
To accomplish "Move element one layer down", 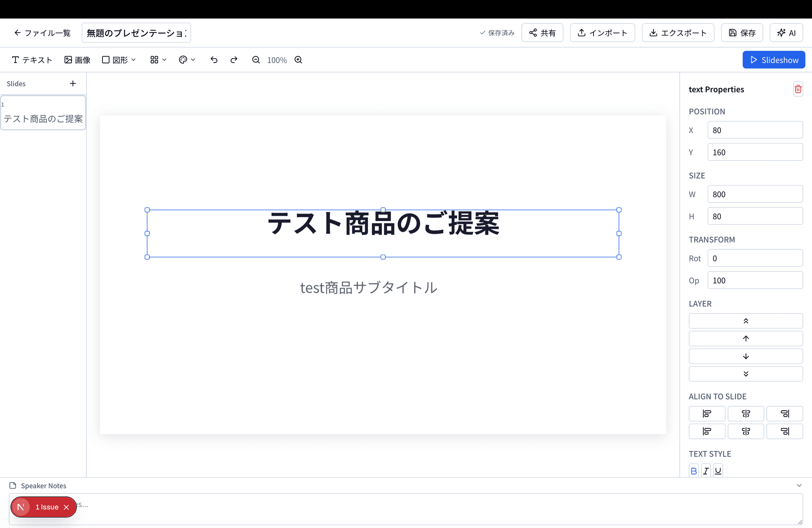I will (745, 356).
